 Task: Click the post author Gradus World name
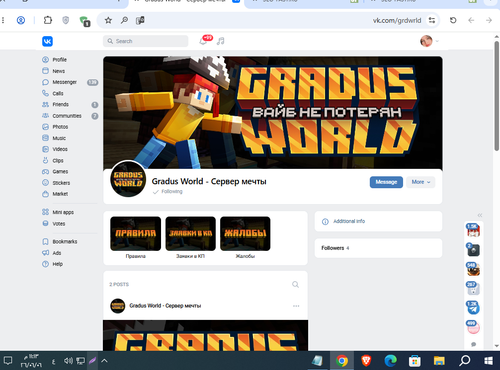(x=165, y=306)
